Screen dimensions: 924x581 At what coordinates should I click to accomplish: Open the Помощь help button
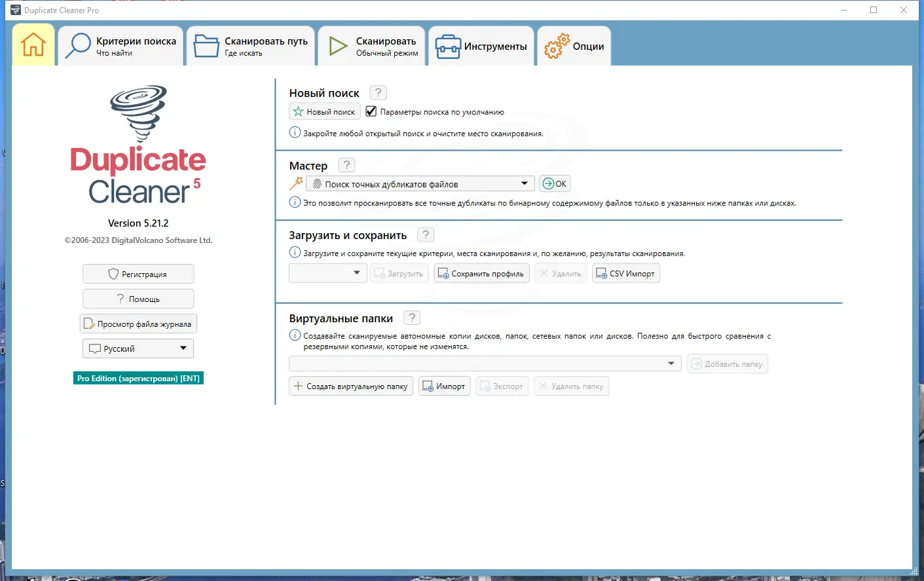(138, 299)
